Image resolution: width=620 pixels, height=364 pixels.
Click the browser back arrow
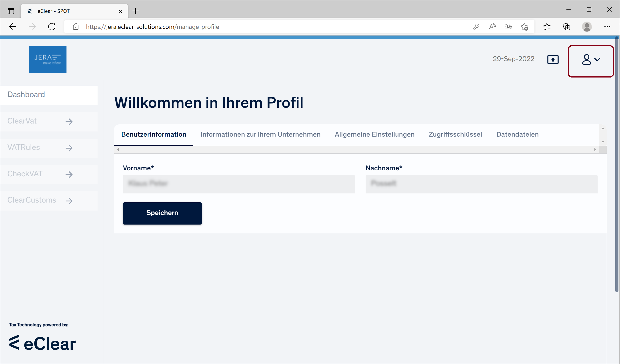pyautogui.click(x=12, y=27)
